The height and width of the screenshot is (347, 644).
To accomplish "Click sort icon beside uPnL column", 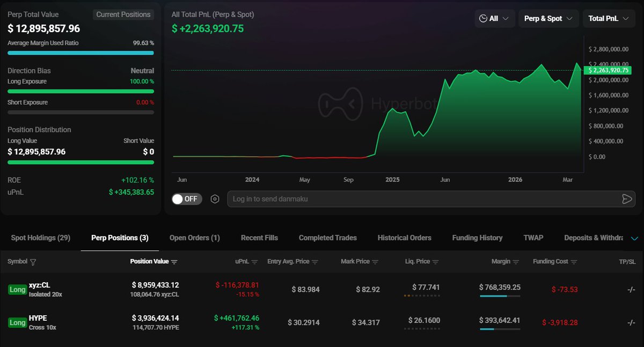I will point(256,262).
